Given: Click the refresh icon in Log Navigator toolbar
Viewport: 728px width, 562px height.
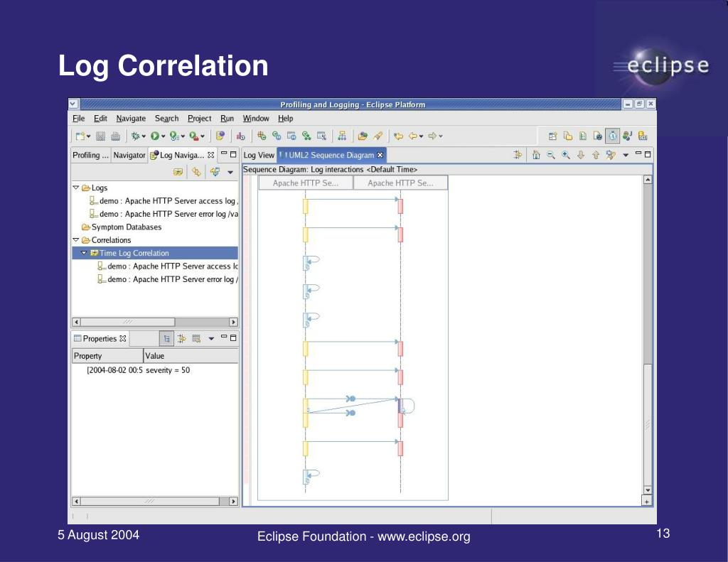Looking at the screenshot, I should [x=215, y=172].
